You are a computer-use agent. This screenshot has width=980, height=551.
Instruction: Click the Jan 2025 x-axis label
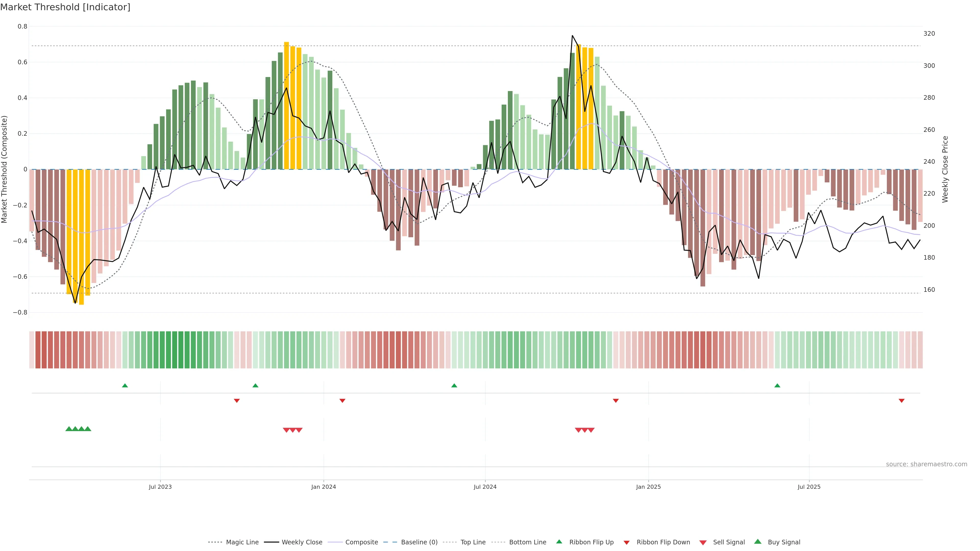point(648,487)
